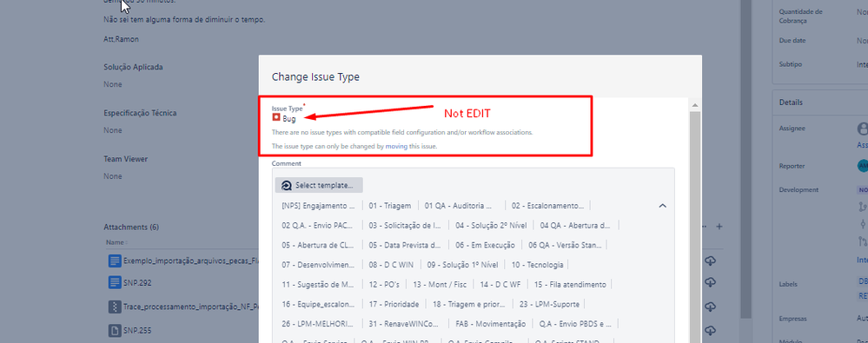Insert the '18 - Triagem e prior...' template

point(469,304)
